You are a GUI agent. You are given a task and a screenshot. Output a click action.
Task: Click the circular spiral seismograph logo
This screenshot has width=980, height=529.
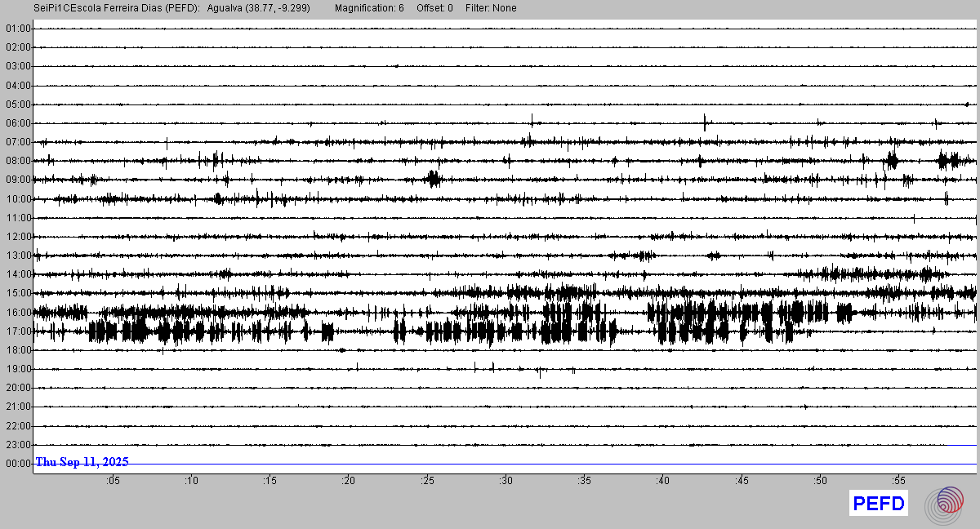(x=945, y=505)
